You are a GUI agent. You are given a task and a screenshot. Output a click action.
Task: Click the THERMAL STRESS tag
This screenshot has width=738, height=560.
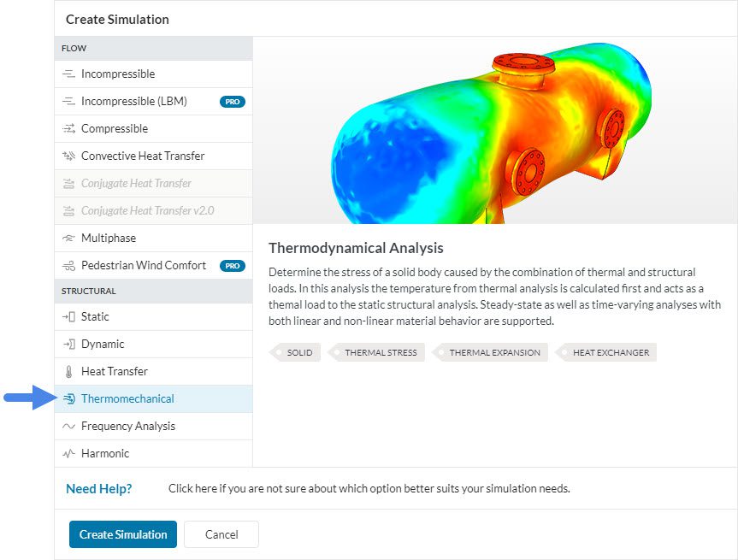[x=380, y=352]
